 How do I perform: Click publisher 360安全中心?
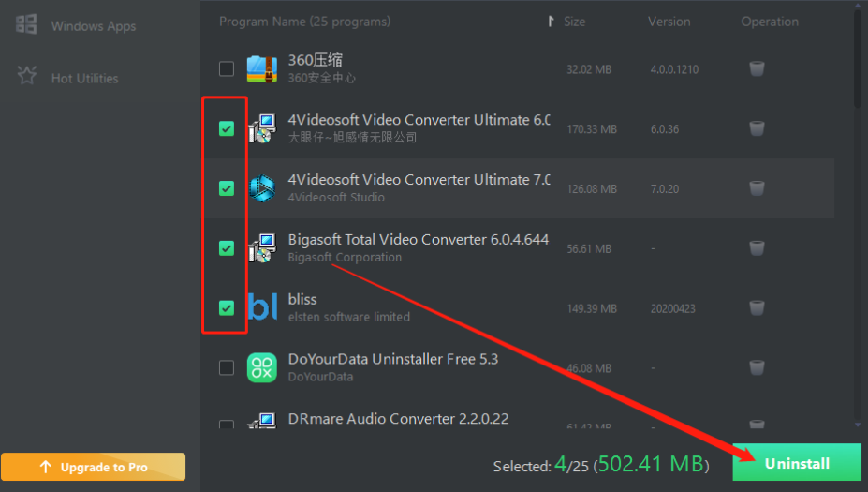click(321, 78)
